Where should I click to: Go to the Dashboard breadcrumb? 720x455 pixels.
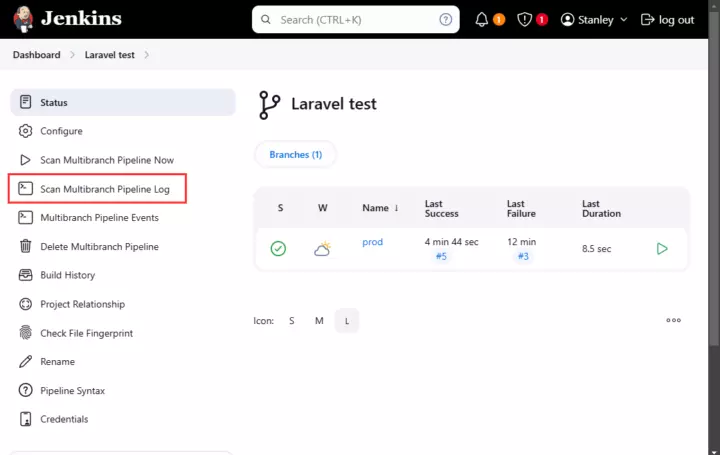pyautogui.click(x=36, y=55)
